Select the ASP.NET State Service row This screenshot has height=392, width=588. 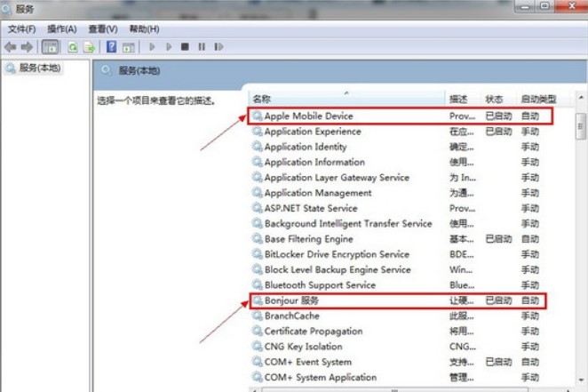[400, 208]
